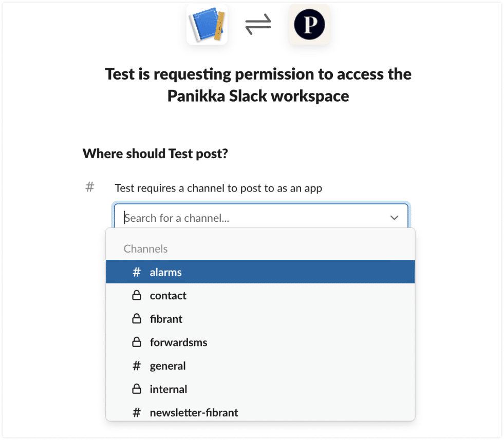Image resolution: width=504 pixels, height=440 pixels.
Task: Click the hash icon beside newsletter-fibrant
Action: 137,412
